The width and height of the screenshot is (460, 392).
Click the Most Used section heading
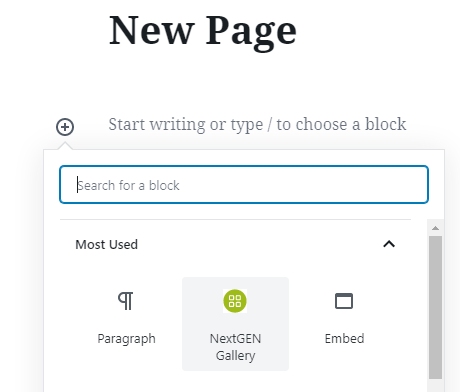click(106, 244)
